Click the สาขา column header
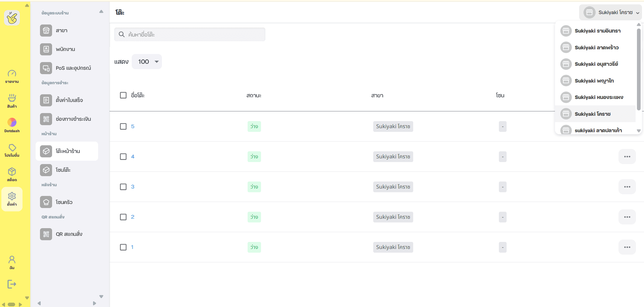Image resolution: width=644 pixels, height=307 pixels. (x=377, y=95)
